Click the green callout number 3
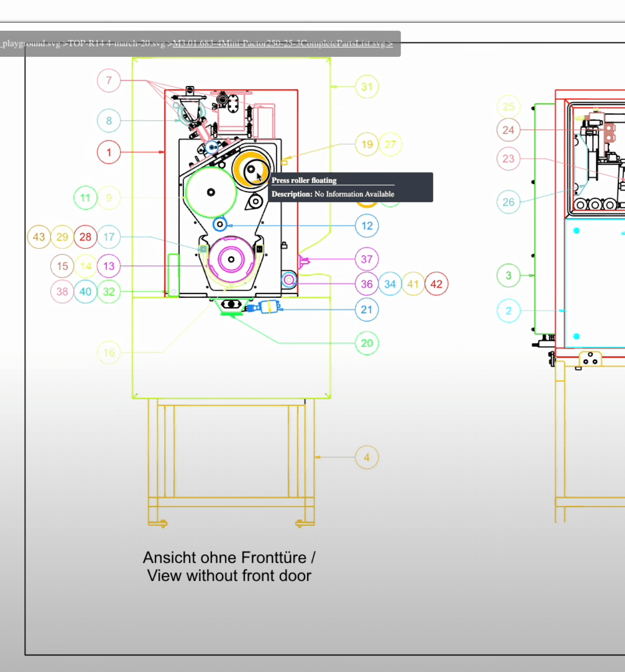This screenshot has height=672, width=625. [x=509, y=275]
